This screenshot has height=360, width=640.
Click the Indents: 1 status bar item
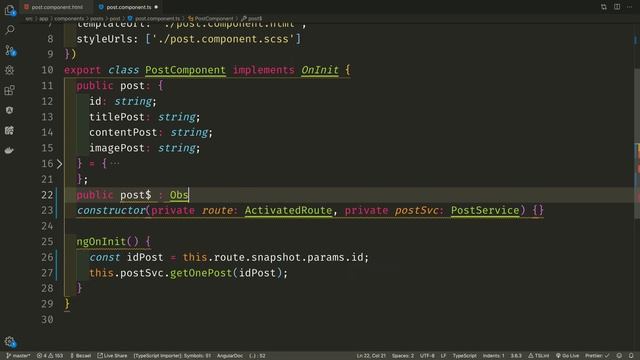[x=493, y=356]
